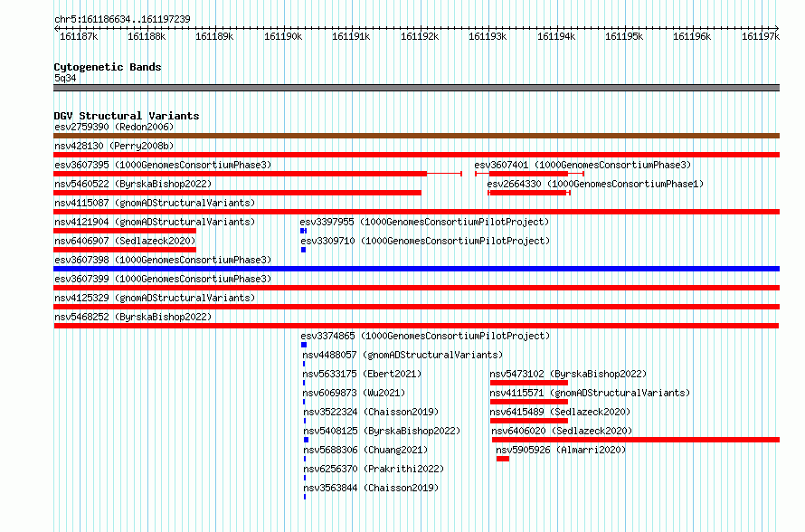Click the full-width blue esv3607398 variant bar
Image resolution: width=805 pixels, height=532 pixels.
coord(416,269)
